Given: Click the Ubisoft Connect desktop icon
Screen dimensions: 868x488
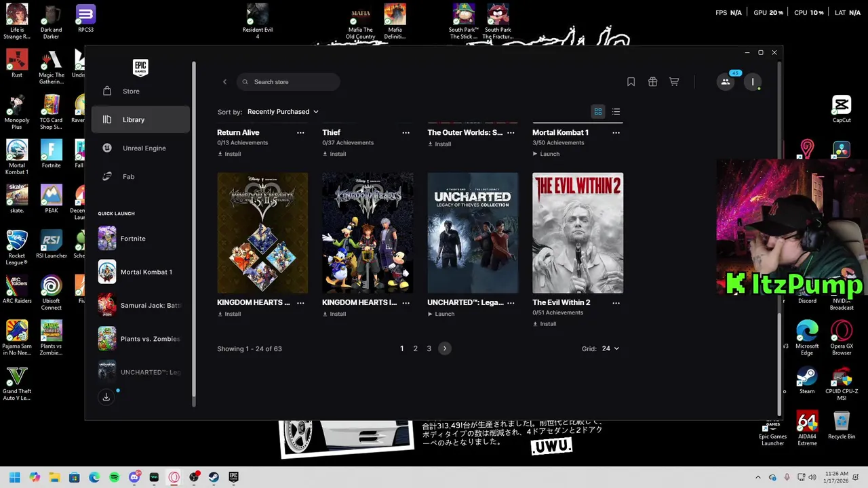Looking at the screenshot, I should 51,293.
